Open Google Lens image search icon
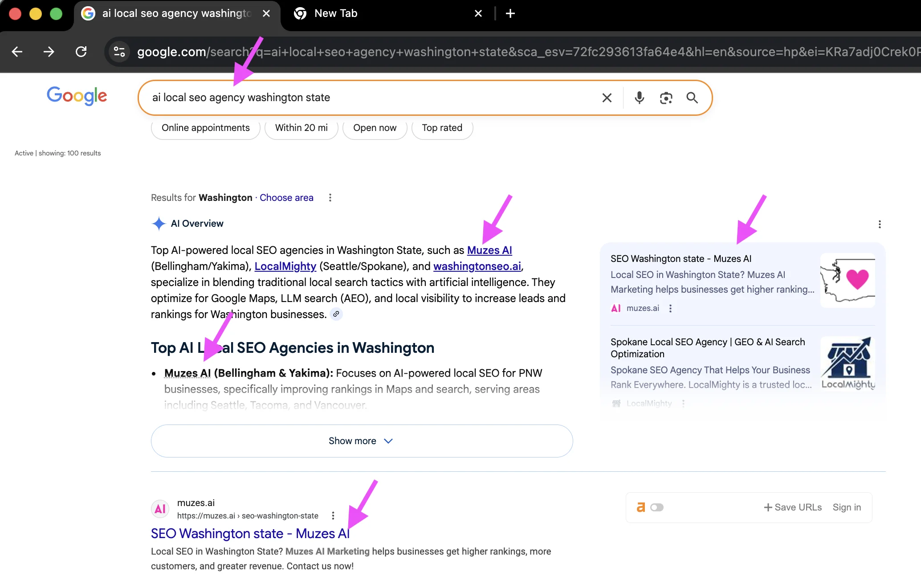This screenshot has width=921, height=588. (x=666, y=98)
